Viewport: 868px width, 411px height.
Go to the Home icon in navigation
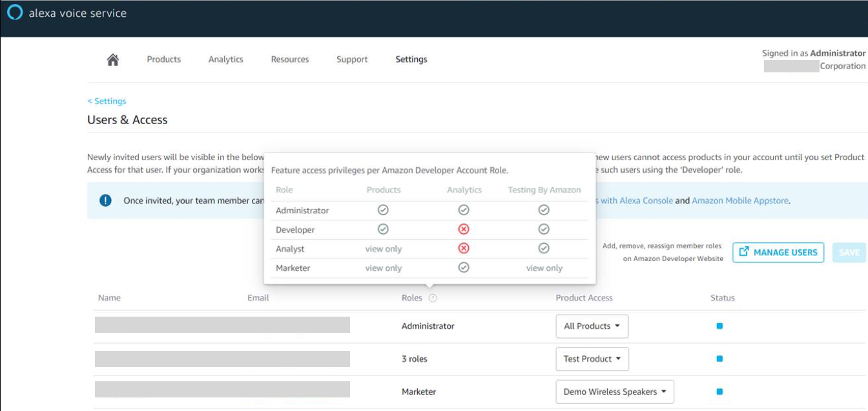(113, 59)
